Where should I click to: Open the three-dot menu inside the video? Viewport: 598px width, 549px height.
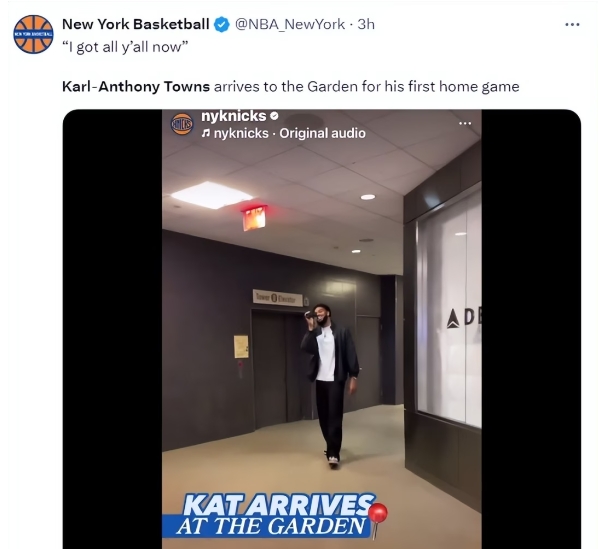[465, 123]
